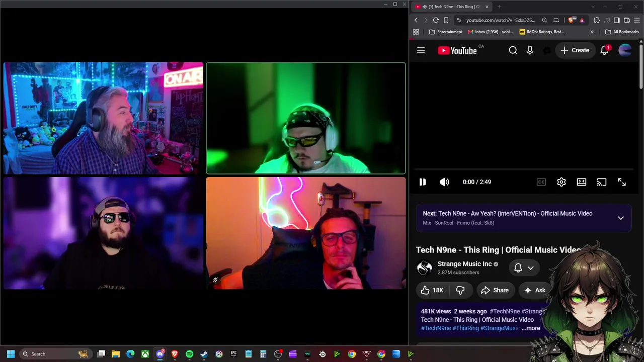Open Discord from the taskbar
Viewport: 644px width, 362px height.
tap(160, 354)
